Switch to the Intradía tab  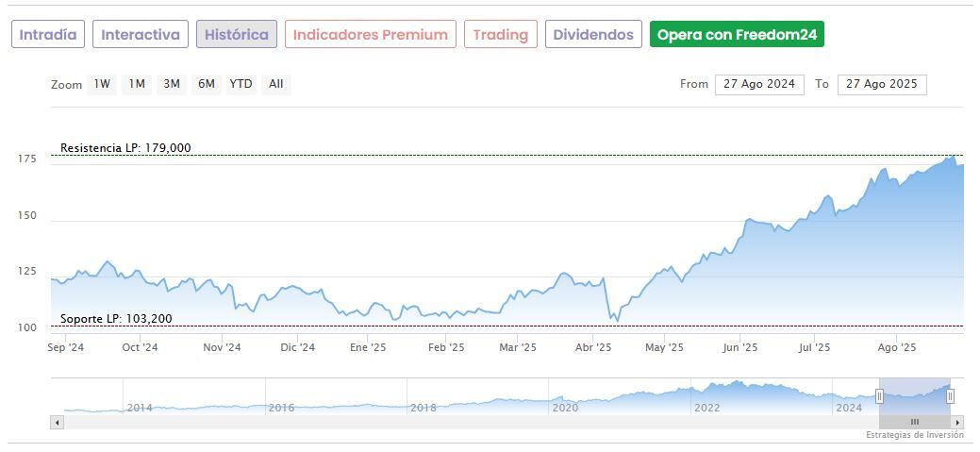(x=48, y=35)
